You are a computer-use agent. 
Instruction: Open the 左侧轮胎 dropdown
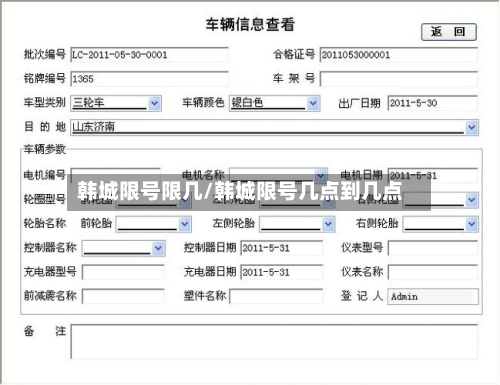point(297,224)
